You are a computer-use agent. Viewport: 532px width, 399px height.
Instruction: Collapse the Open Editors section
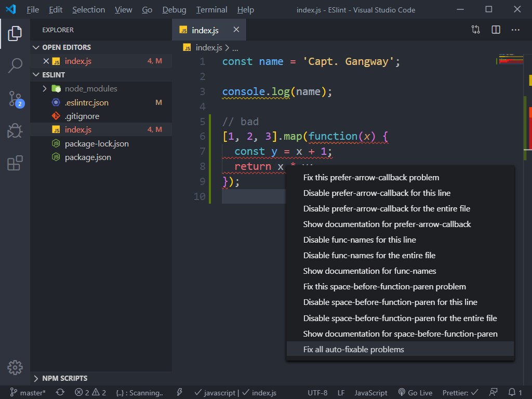click(101, 47)
